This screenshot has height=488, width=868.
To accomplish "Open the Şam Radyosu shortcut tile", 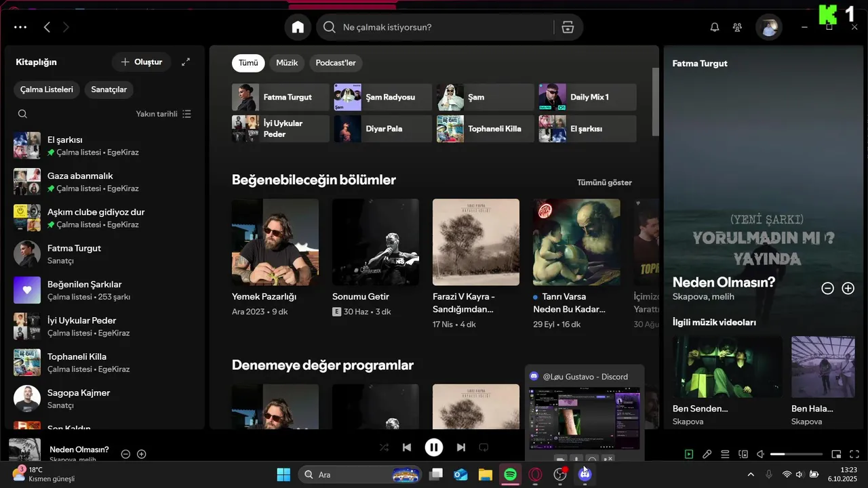I will click(383, 97).
